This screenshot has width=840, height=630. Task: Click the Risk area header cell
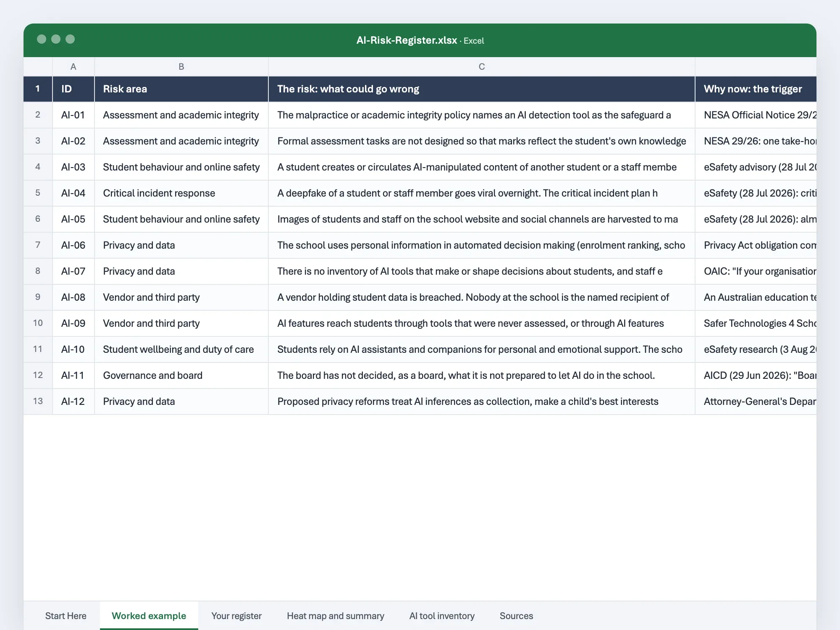pyautogui.click(x=181, y=89)
